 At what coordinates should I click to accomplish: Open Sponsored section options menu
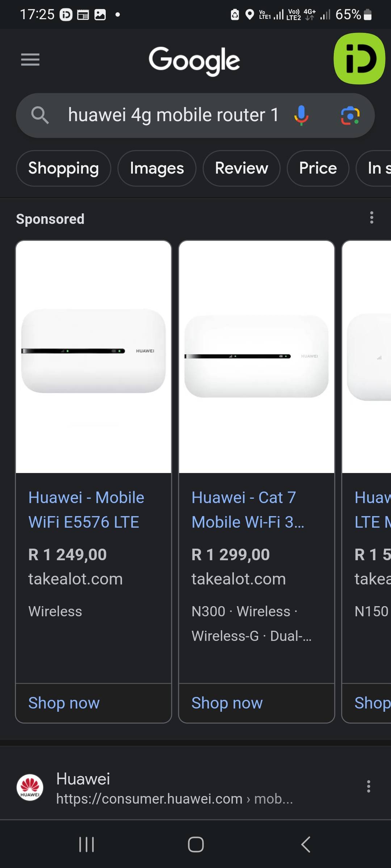click(x=371, y=218)
